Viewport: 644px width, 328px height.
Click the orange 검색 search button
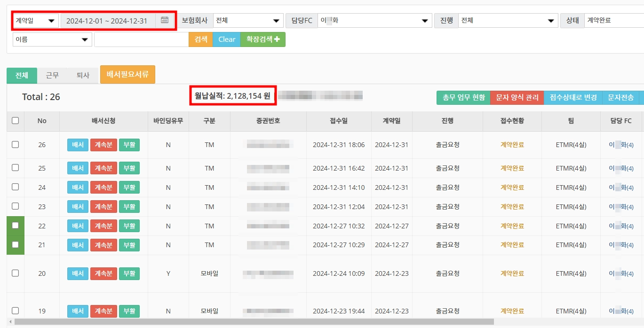point(201,39)
